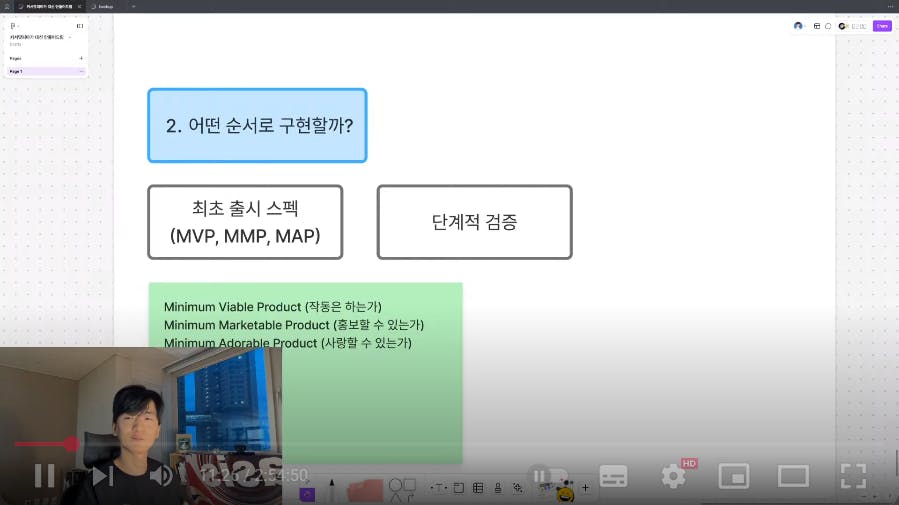Screen dimensions: 899x505
Task: Click the purple Share button
Action: pos(882,26)
